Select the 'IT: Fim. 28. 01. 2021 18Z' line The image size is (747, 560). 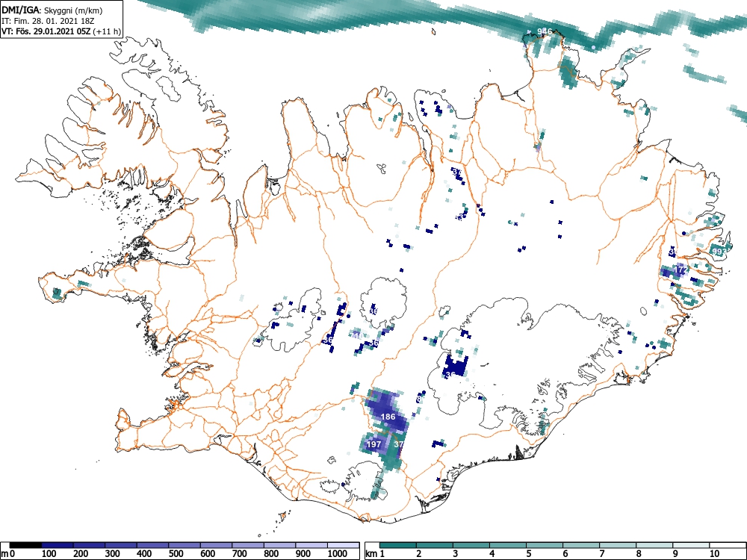[46, 21]
